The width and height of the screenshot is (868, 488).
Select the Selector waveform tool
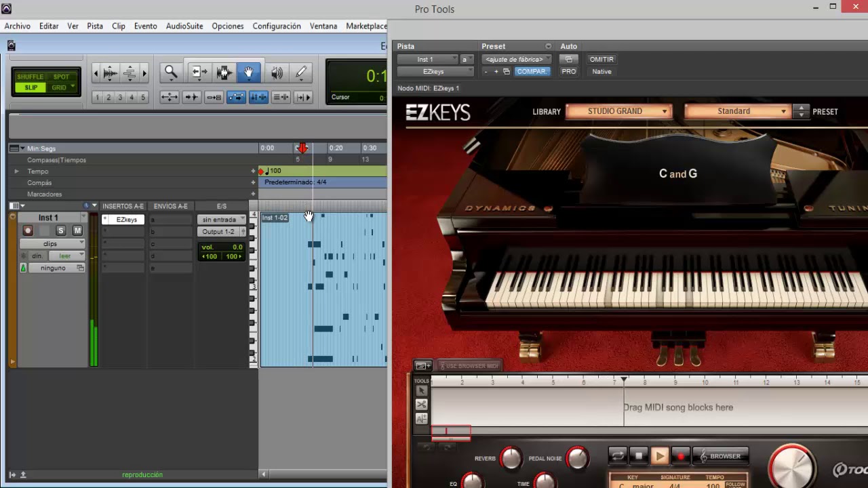pos(224,73)
